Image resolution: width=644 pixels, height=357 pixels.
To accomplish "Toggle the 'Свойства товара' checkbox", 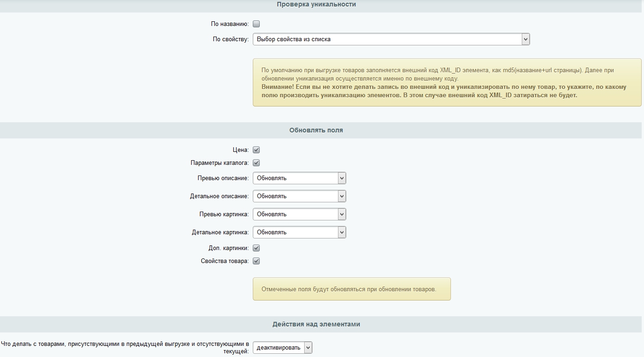I will pyautogui.click(x=256, y=261).
